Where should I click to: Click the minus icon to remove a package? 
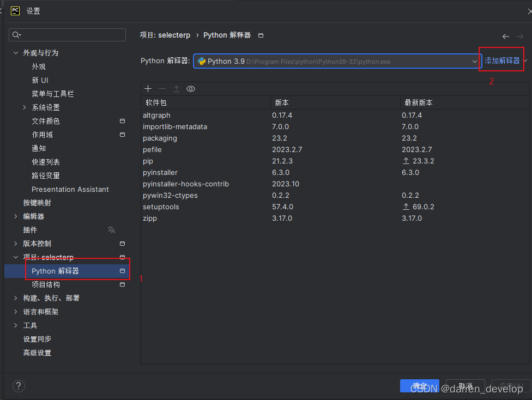[162, 88]
